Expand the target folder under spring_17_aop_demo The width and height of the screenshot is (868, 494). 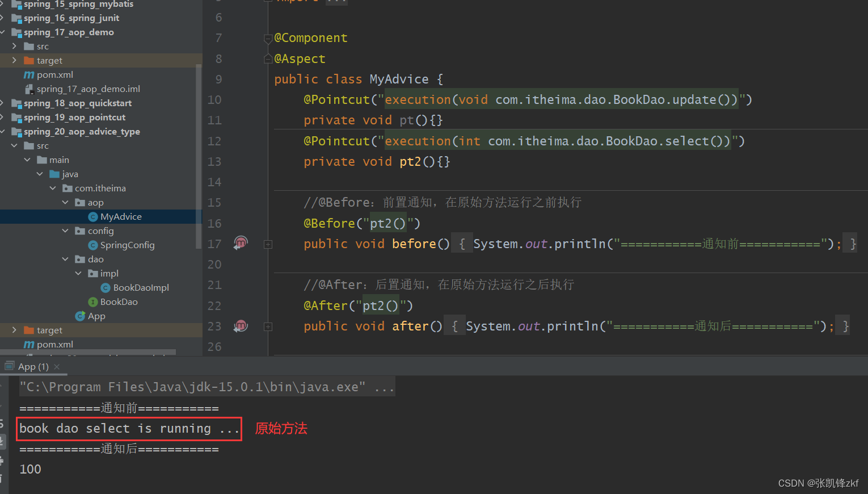click(14, 61)
